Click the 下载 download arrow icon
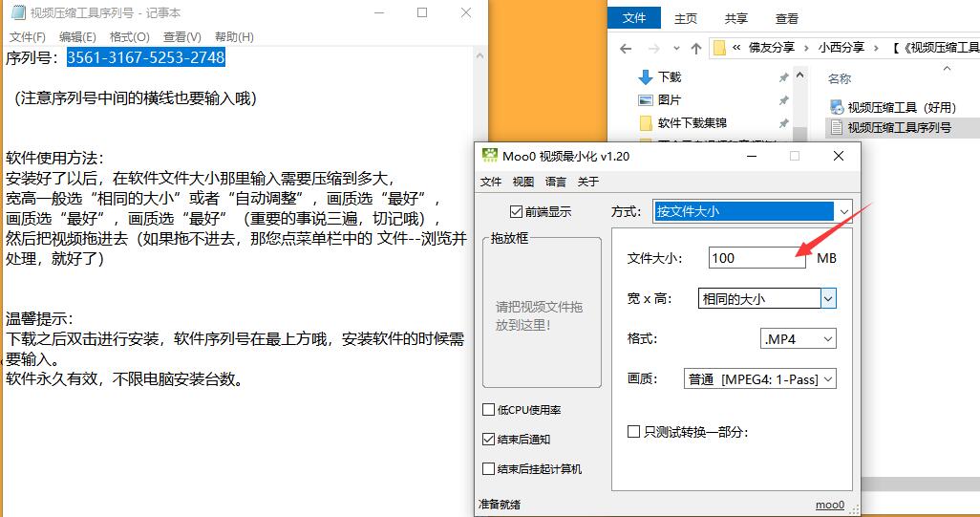 coord(646,76)
